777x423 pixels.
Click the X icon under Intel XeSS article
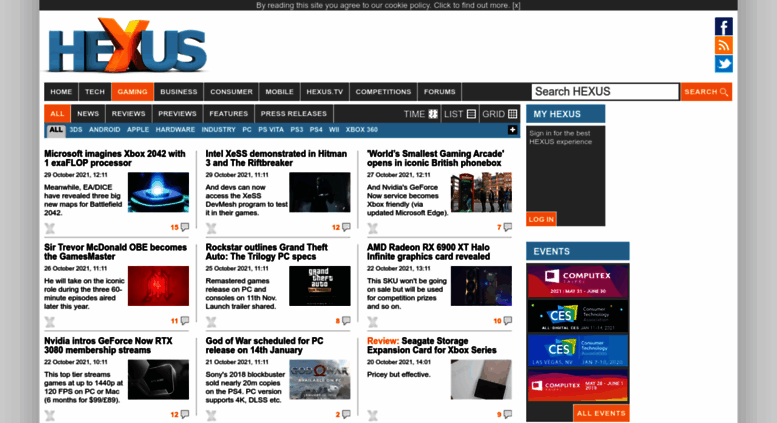[211, 228]
